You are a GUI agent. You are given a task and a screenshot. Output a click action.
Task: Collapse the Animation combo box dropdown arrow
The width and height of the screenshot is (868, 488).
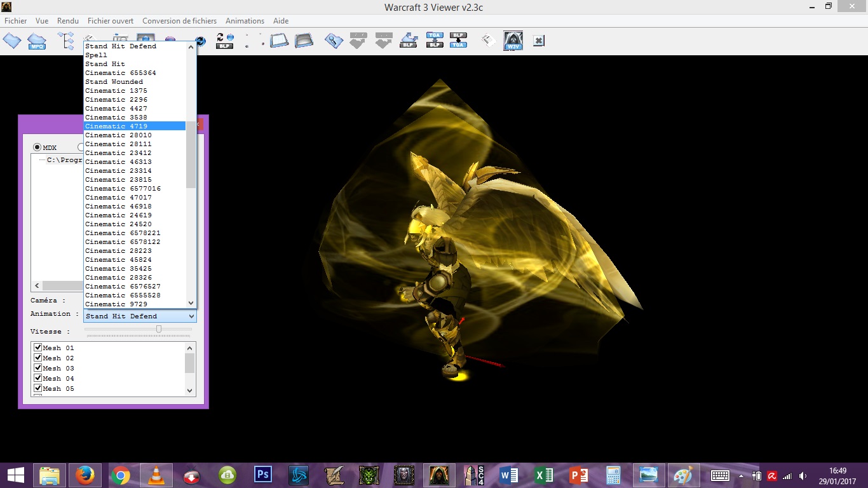coord(191,316)
